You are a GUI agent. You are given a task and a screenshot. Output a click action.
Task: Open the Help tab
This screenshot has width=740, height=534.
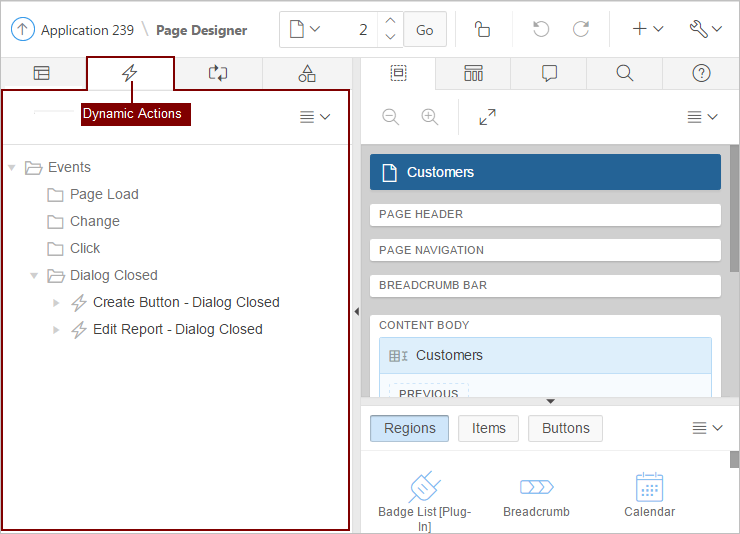tap(701, 73)
